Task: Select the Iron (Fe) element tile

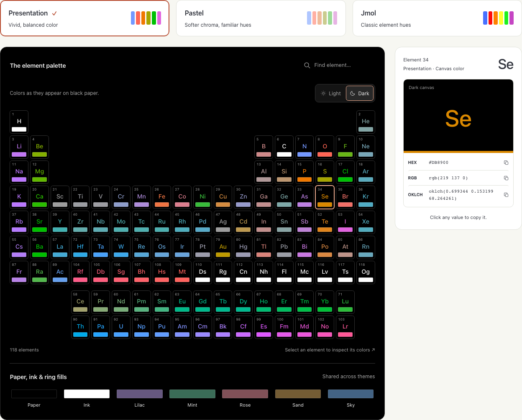Action: pyautogui.click(x=162, y=197)
